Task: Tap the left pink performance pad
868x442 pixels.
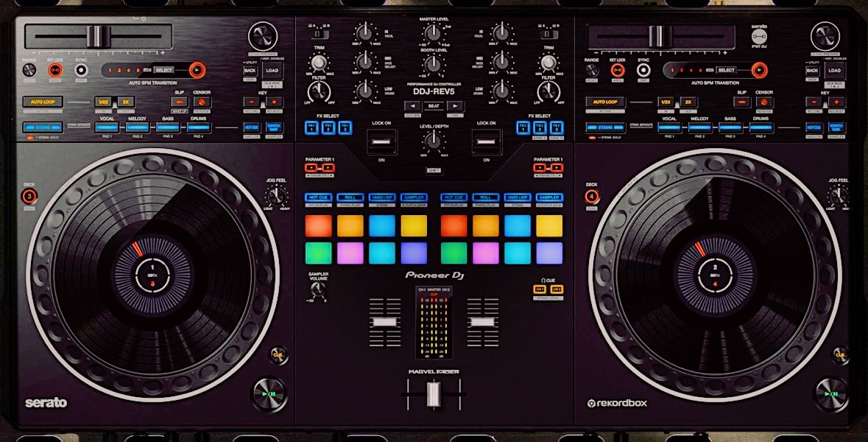Action: 350,253
